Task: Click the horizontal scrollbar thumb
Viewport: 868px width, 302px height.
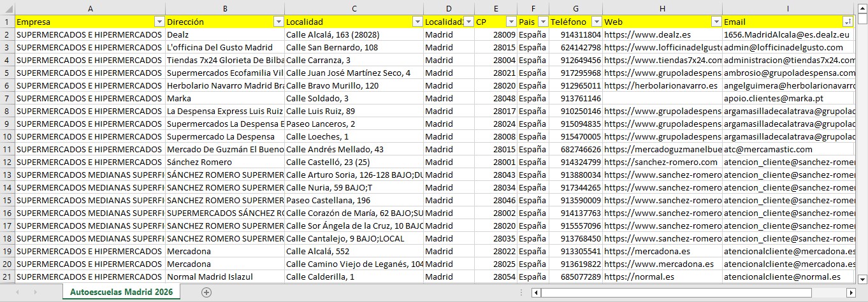Action: [x=677, y=292]
